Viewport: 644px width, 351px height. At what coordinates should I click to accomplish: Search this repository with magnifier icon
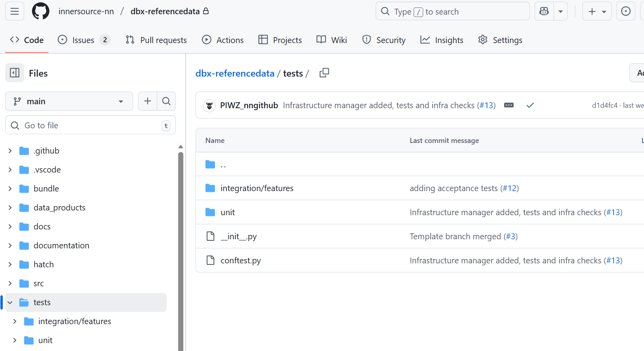pos(166,101)
